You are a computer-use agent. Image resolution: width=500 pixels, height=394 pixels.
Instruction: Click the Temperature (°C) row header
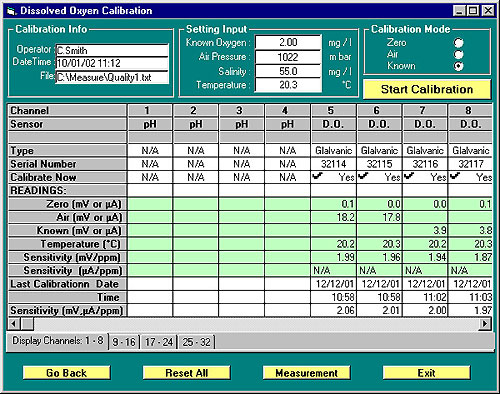tap(67, 244)
